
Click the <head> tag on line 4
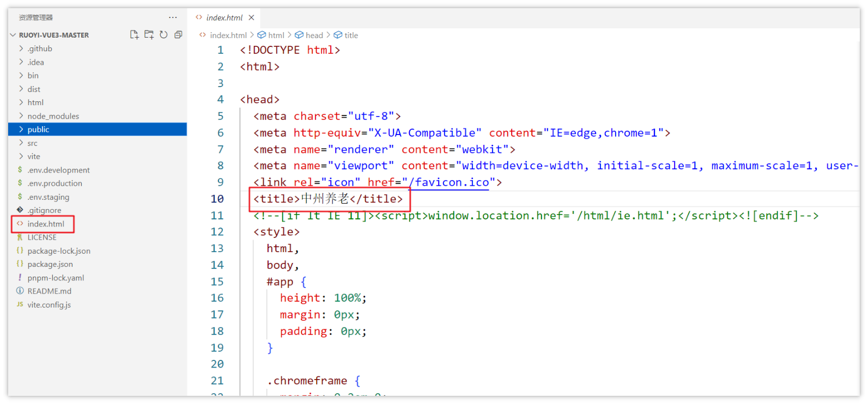(x=260, y=100)
